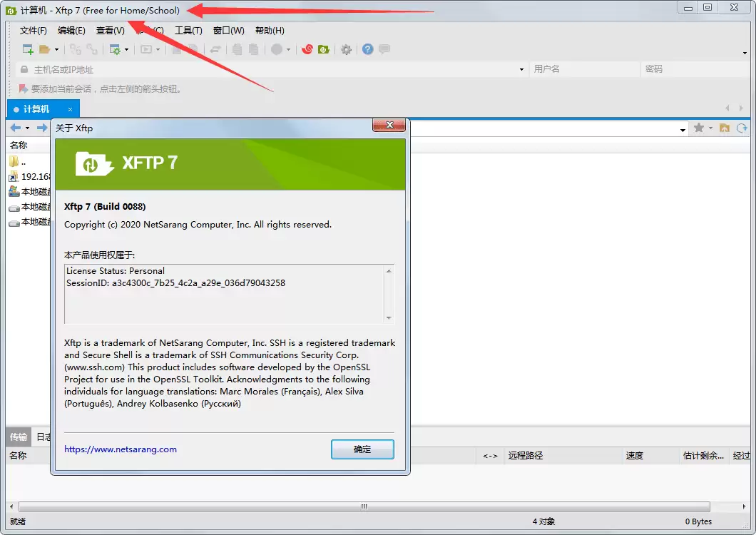Open the https://www.netsarang.com link

pos(121,449)
